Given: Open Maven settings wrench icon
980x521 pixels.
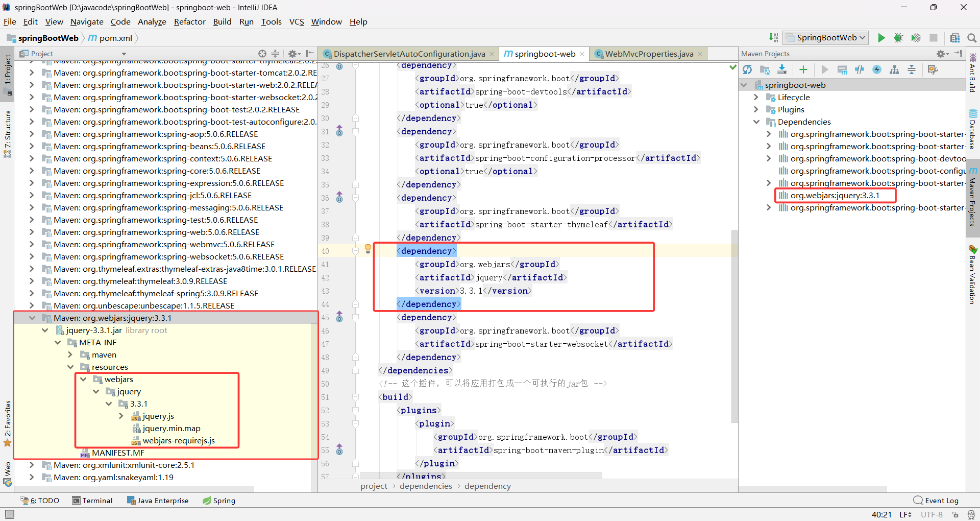Looking at the screenshot, I should [x=933, y=69].
